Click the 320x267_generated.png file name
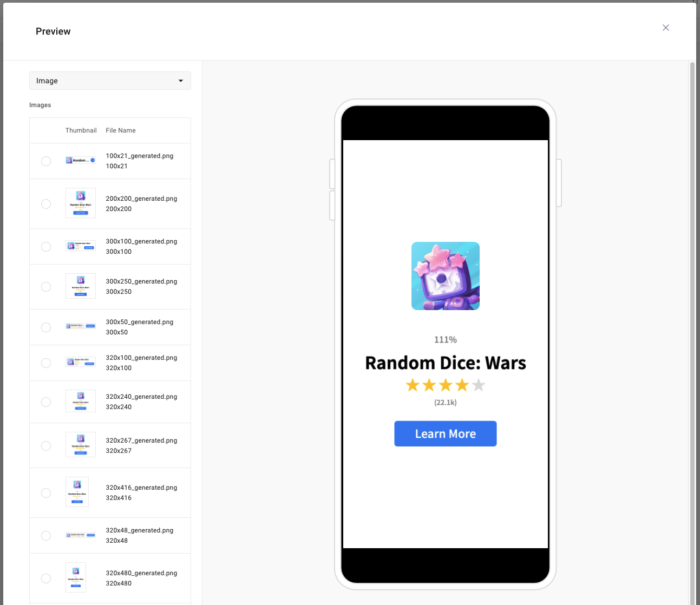 coord(141,440)
